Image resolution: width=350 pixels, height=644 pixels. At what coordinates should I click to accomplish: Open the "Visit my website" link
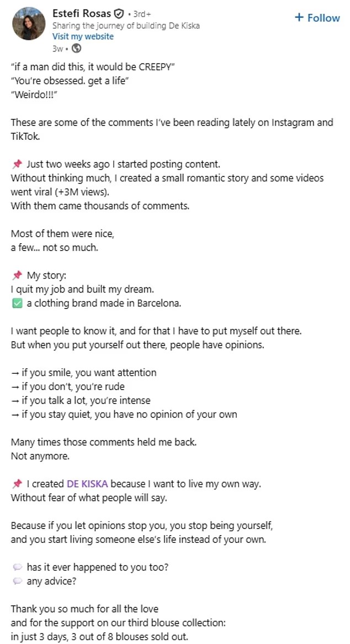click(83, 36)
